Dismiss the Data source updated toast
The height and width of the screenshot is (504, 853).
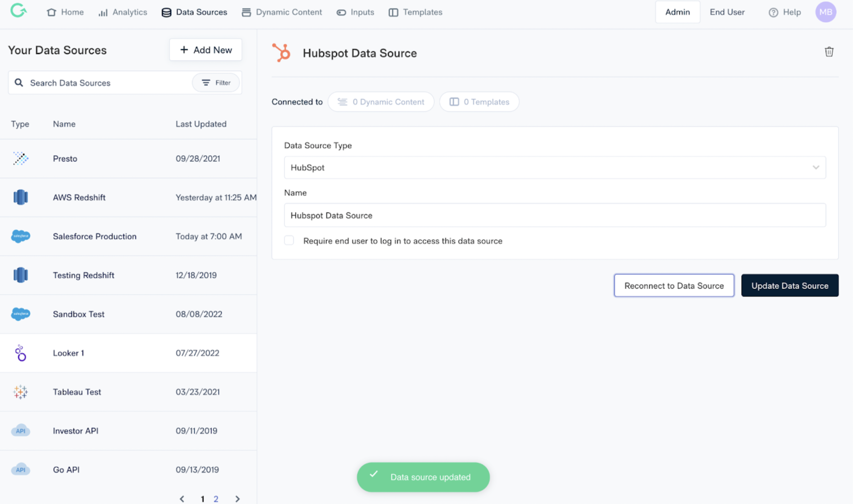click(x=423, y=477)
